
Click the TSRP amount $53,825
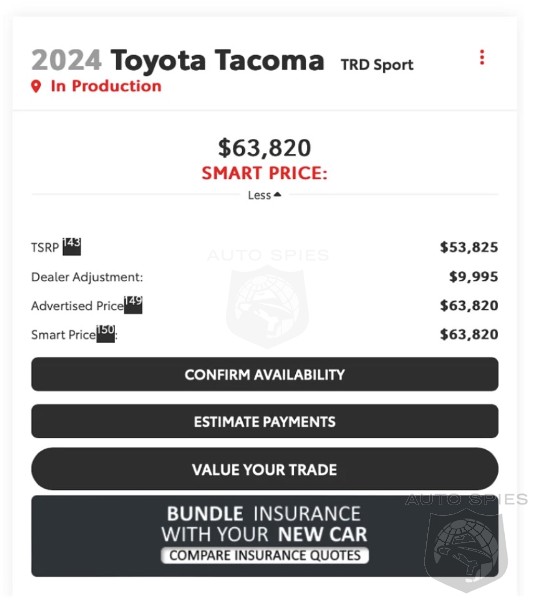(x=469, y=247)
